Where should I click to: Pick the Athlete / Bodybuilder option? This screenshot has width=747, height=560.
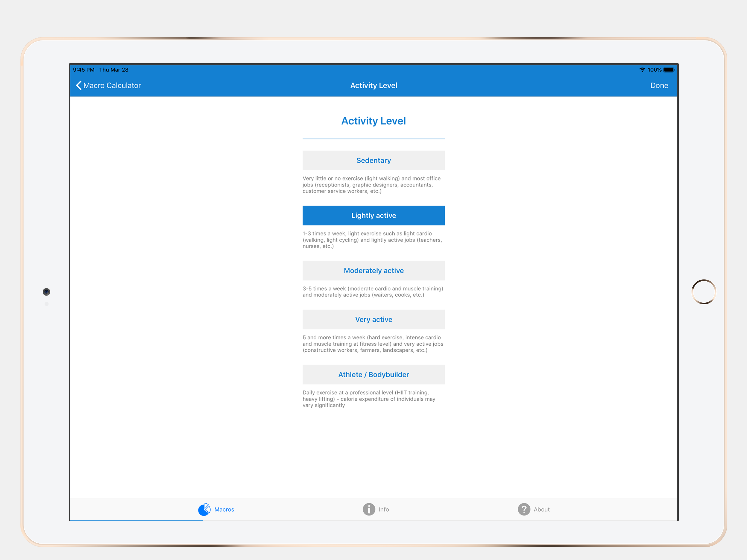[x=373, y=375]
